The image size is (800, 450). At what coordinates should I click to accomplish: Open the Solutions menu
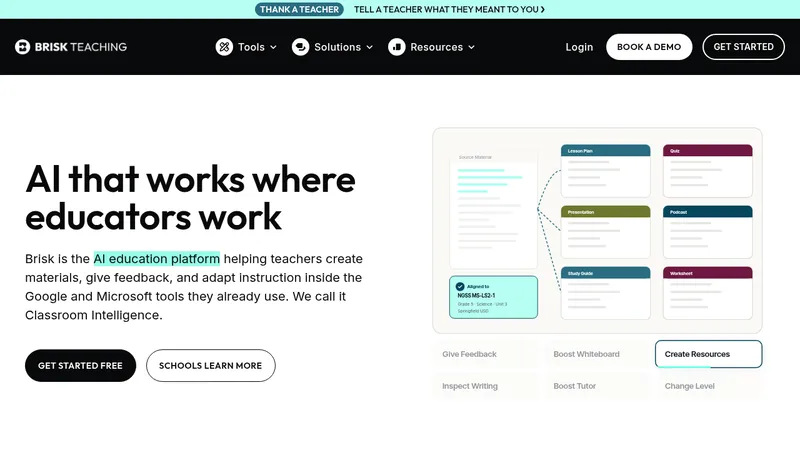click(333, 47)
